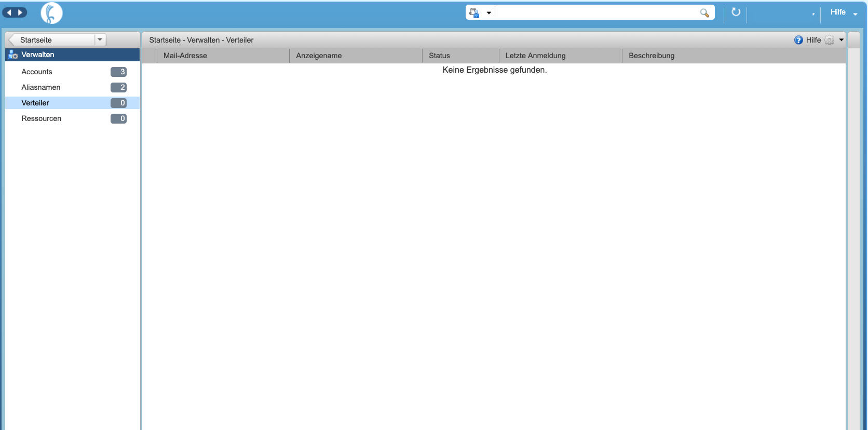Sort by Letzte Anmeldung column header

click(561, 56)
